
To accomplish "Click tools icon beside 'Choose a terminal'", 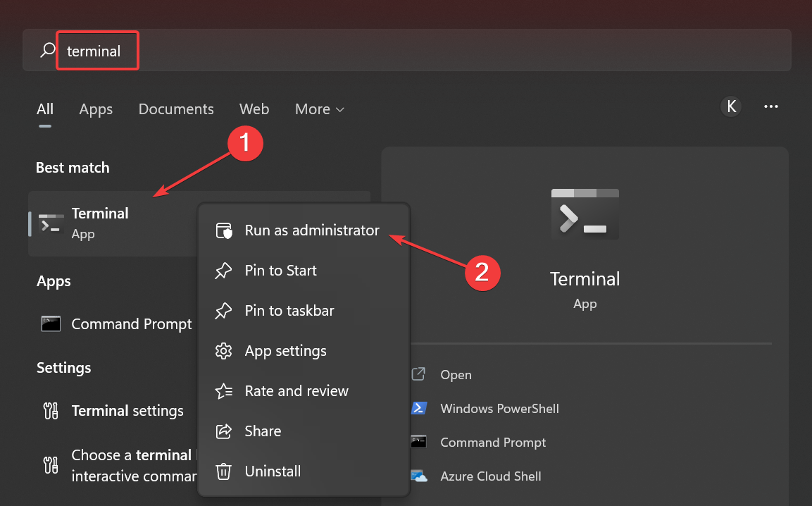I will point(51,464).
